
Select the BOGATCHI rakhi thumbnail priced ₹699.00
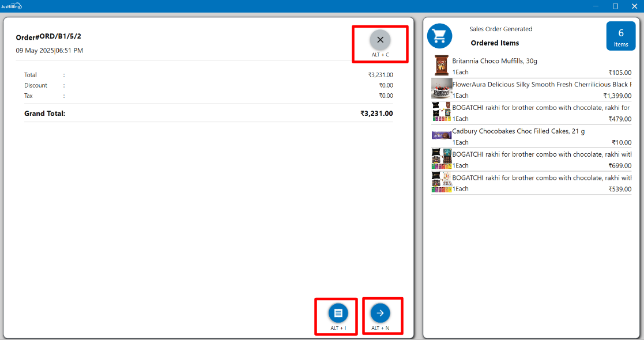tap(442, 159)
